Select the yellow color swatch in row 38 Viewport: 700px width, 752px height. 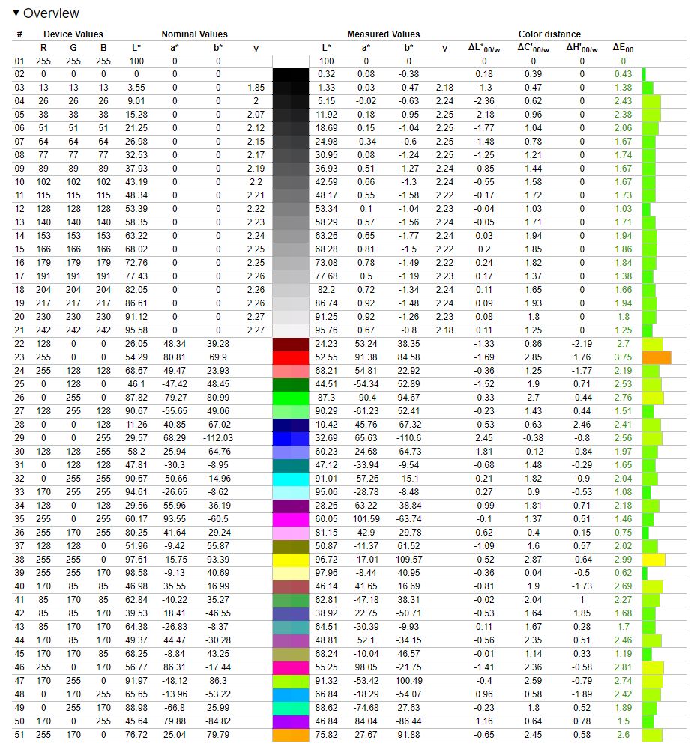[290, 560]
